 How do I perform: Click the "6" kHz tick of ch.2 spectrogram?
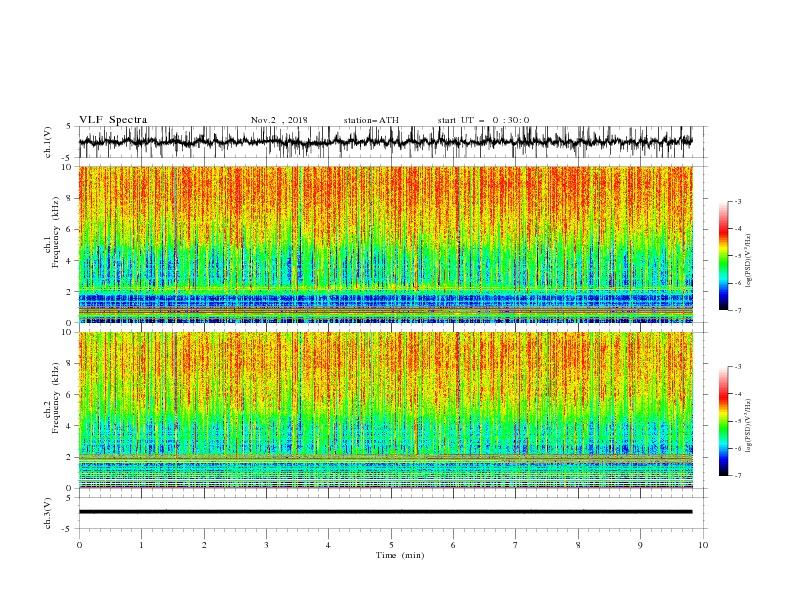click(x=71, y=395)
